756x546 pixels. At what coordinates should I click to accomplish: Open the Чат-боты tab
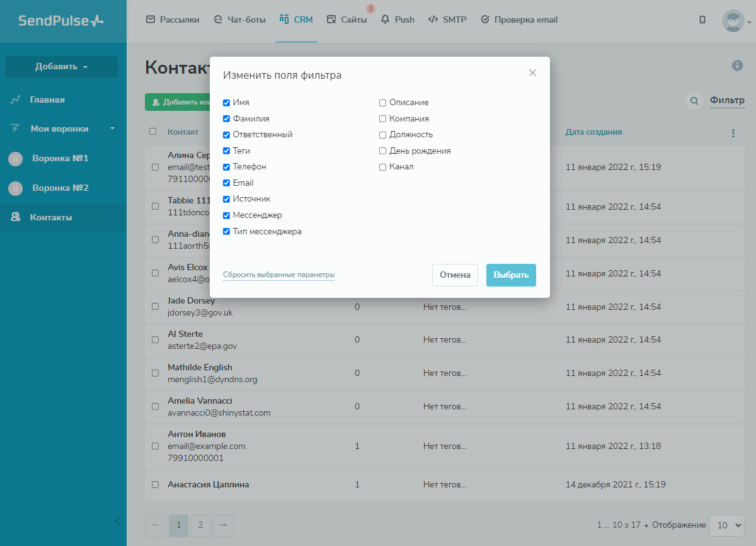tap(239, 20)
